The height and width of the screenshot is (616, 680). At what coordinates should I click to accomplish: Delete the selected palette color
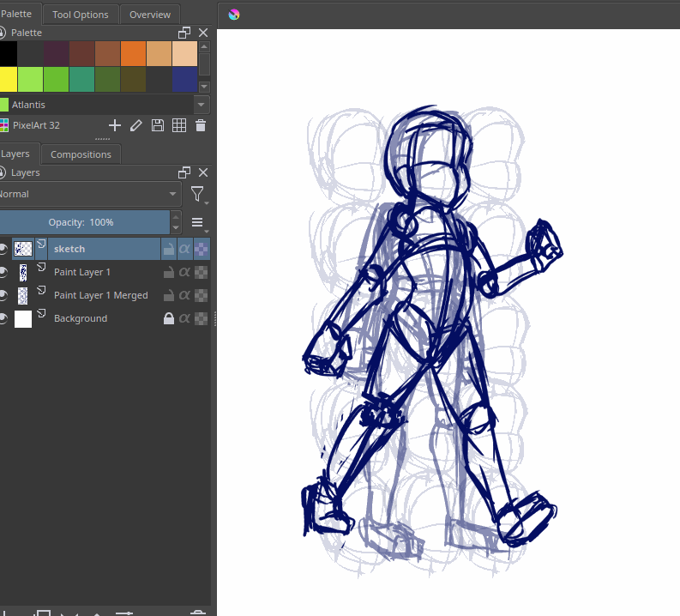point(201,125)
